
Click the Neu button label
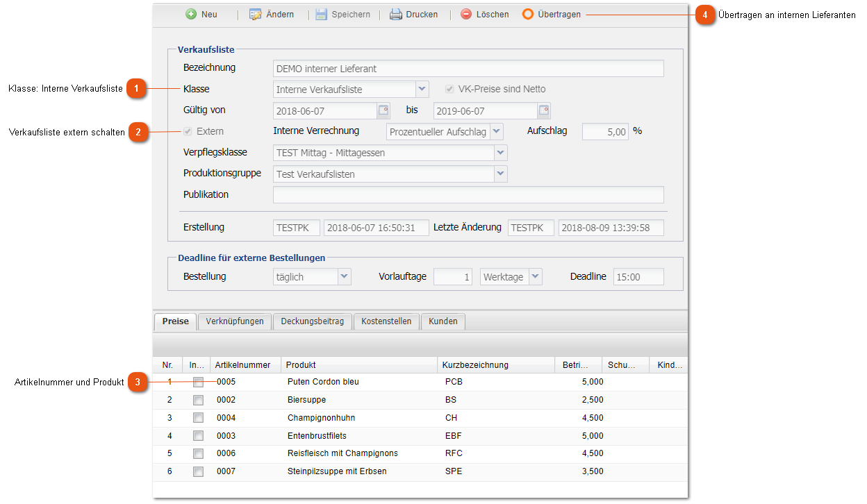pyautogui.click(x=209, y=15)
